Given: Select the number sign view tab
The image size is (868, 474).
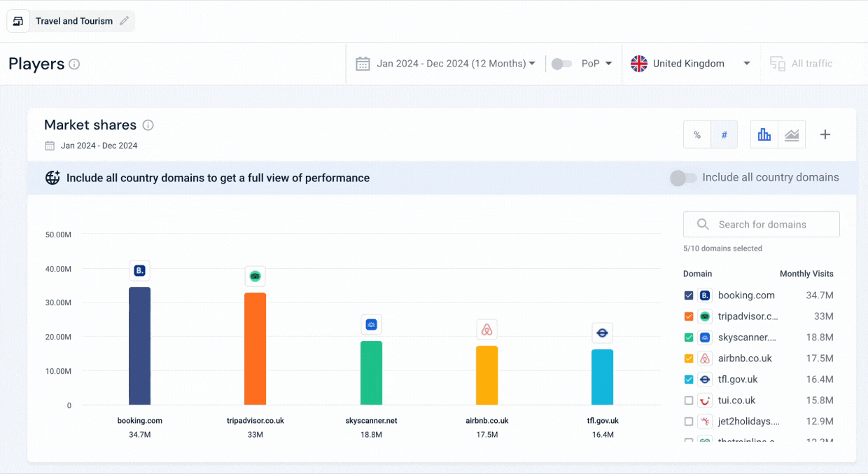Looking at the screenshot, I should pos(724,134).
